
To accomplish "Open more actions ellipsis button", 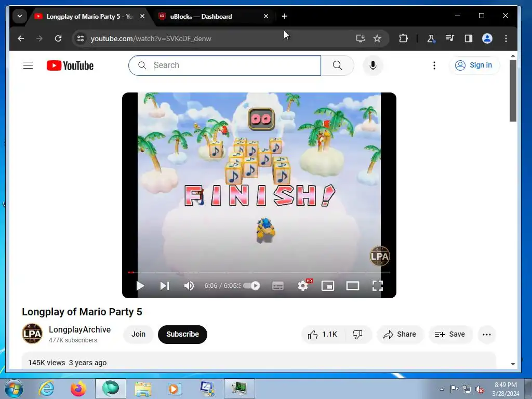I will click(486, 335).
